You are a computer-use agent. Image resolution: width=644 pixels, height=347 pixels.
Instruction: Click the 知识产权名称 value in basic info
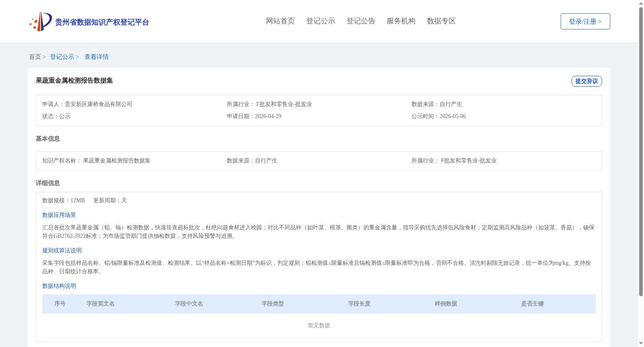(117, 160)
